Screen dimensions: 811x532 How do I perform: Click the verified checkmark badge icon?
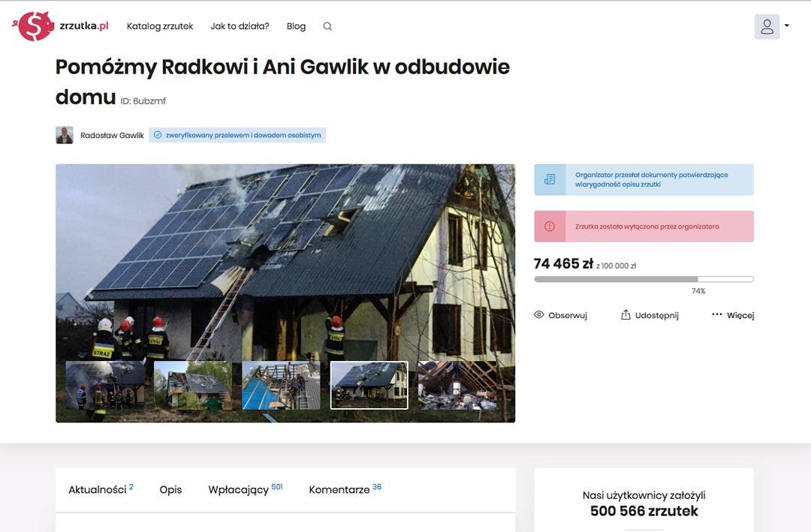click(x=158, y=135)
